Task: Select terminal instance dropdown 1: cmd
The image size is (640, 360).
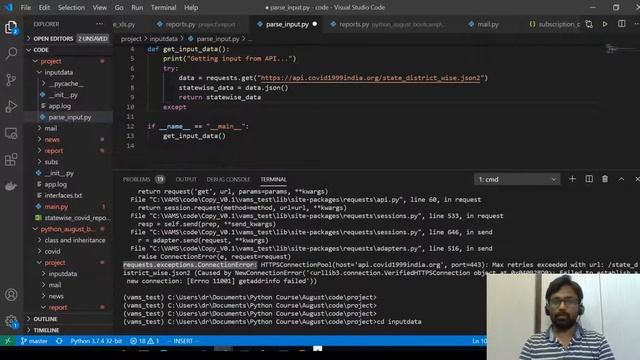Action: coord(517,179)
